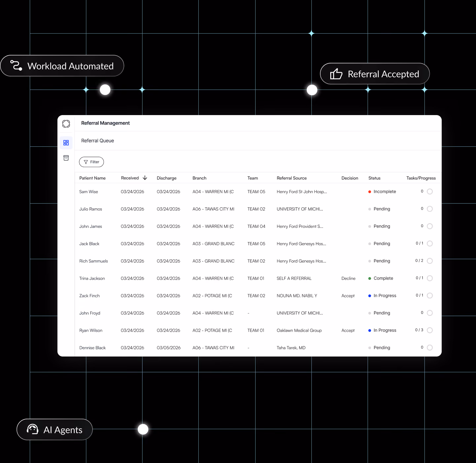Click the AI Agents pill
The image size is (476, 463).
coord(55,430)
